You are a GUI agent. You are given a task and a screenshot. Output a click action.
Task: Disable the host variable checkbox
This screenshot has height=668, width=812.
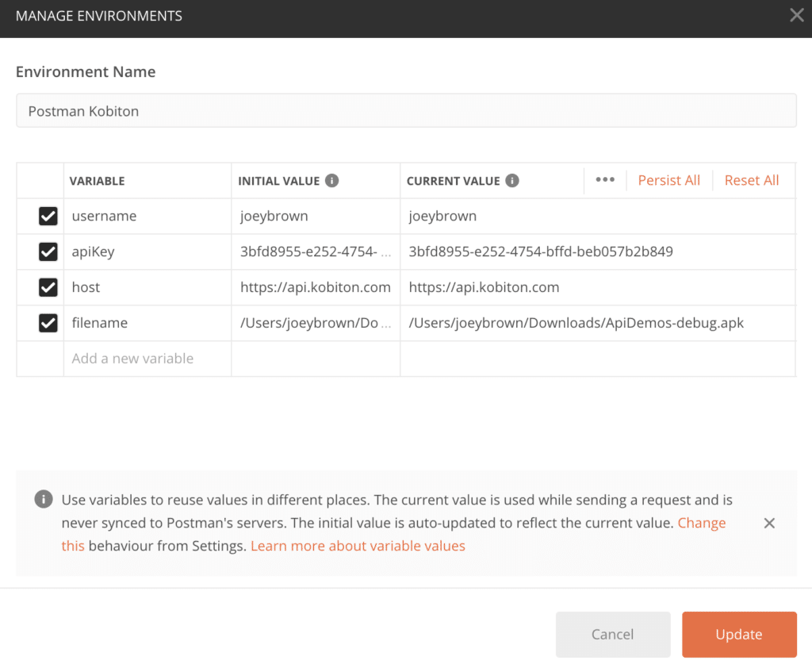tap(48, 287)
